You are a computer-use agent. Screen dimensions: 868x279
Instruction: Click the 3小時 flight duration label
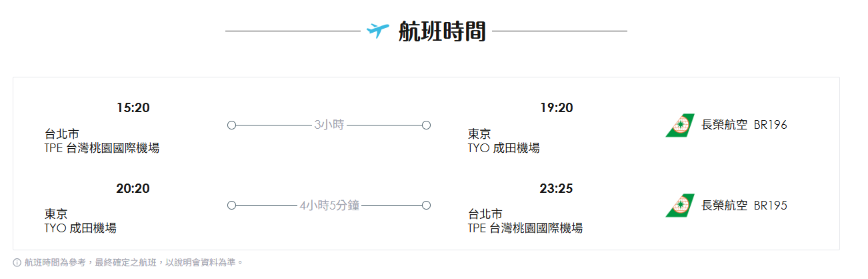[329, 125]
